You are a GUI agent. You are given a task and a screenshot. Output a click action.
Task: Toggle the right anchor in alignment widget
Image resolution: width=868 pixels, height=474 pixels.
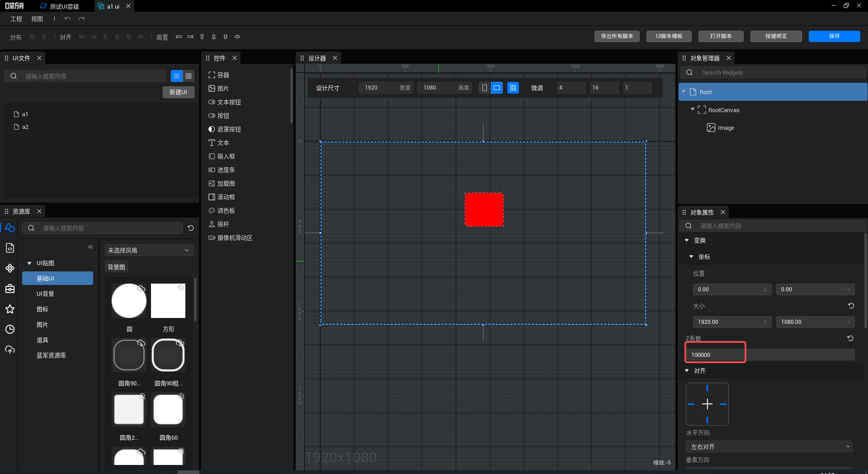tap(723, 404)
